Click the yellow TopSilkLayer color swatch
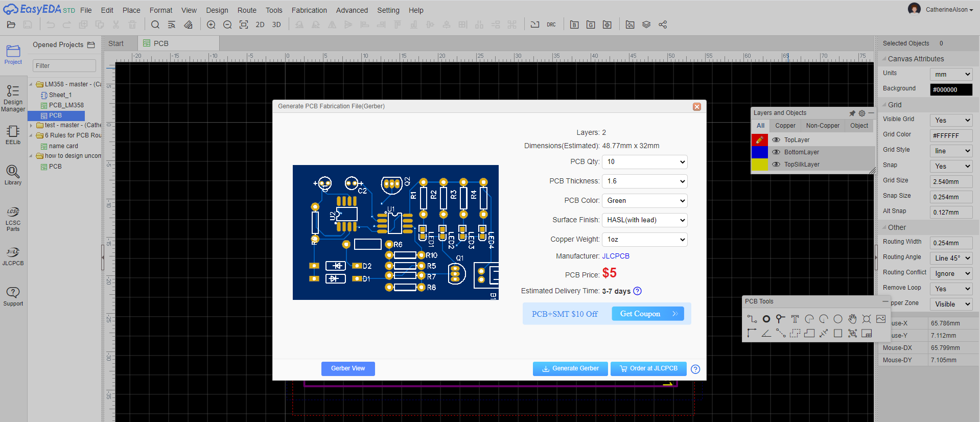 tap(759, 165)
